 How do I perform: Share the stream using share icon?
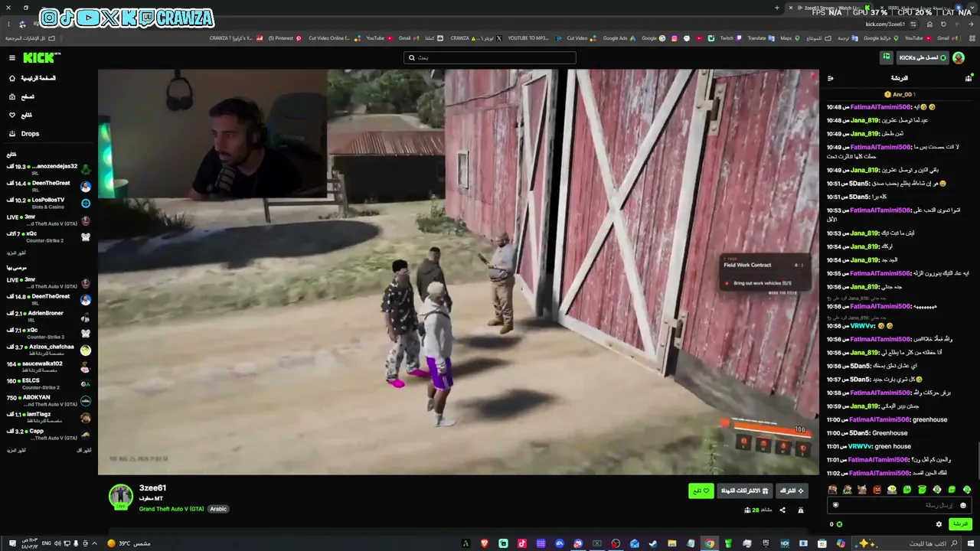[782, 510]
